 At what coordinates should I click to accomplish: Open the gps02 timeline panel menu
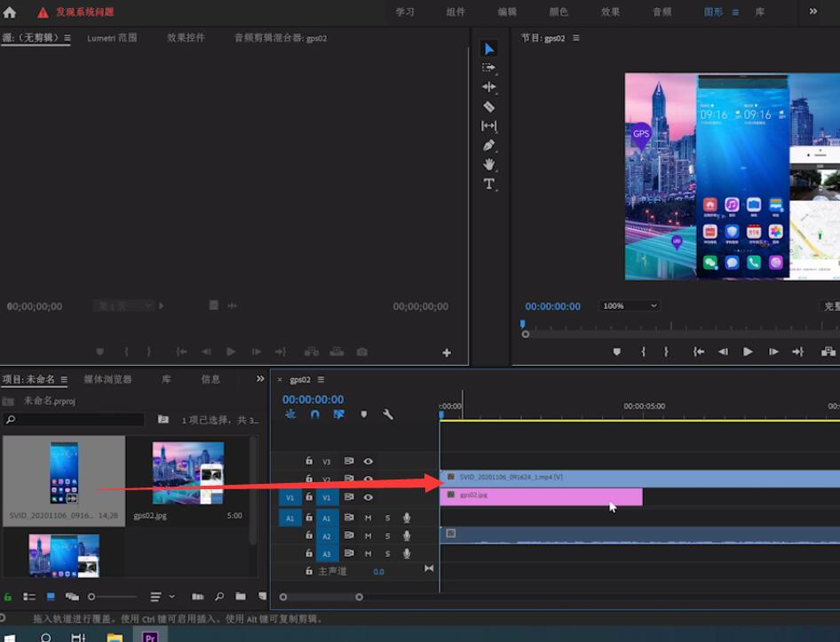point(321,379)
